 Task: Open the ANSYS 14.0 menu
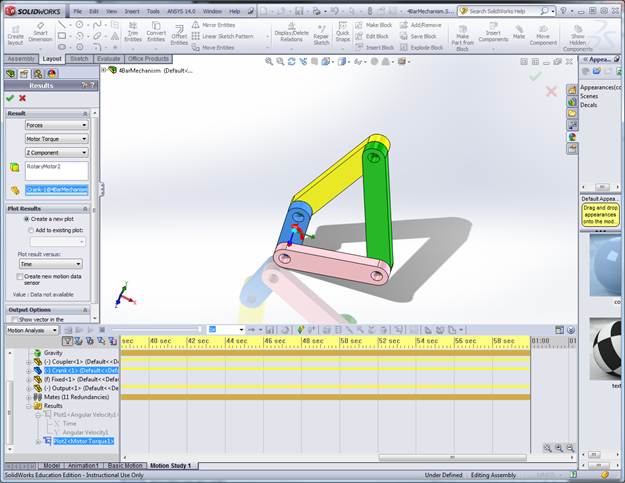click(x=181, y=11)
